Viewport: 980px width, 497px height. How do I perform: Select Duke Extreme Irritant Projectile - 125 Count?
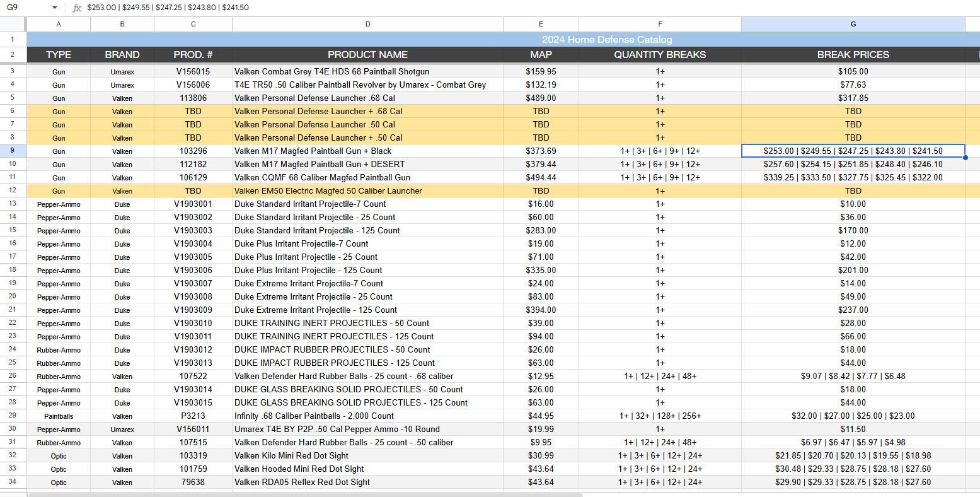coord(367,310)
